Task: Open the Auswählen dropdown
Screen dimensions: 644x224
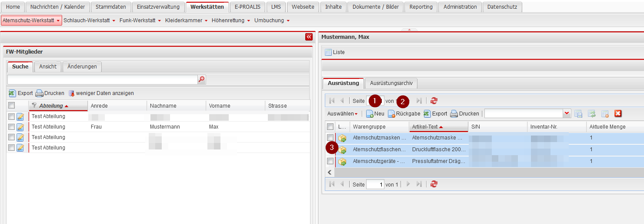Action: pos(343,114)
